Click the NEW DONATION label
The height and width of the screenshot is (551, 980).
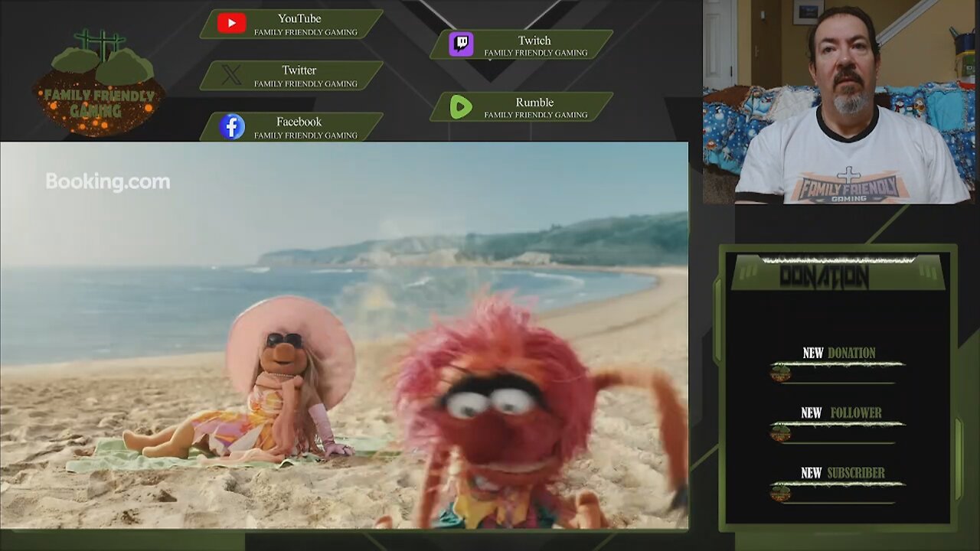[839, 353]
